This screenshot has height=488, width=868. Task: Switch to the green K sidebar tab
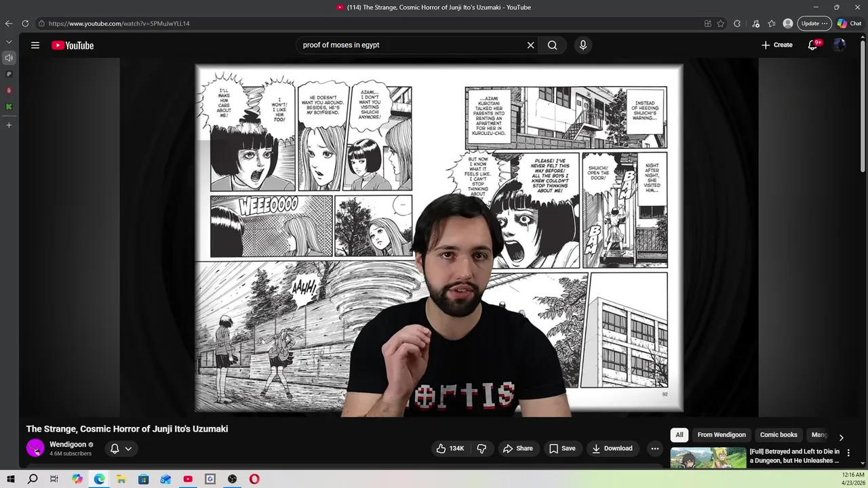(9, 106)
